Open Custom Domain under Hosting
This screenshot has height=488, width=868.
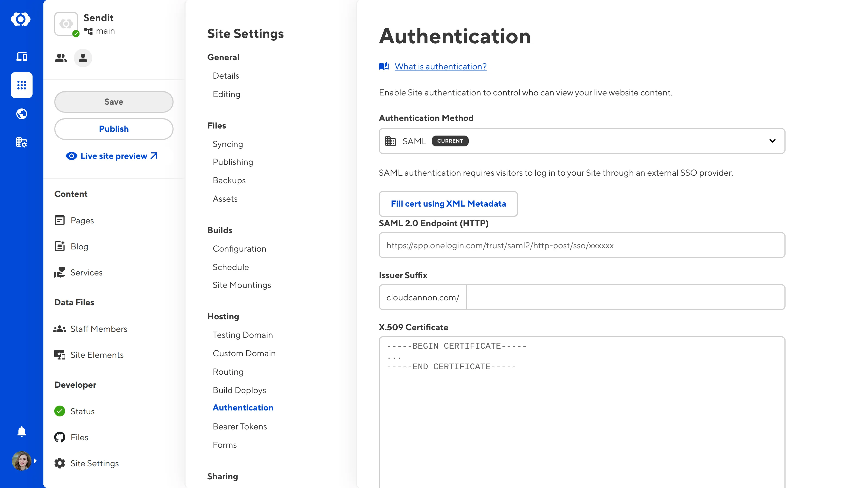(244, 353)
